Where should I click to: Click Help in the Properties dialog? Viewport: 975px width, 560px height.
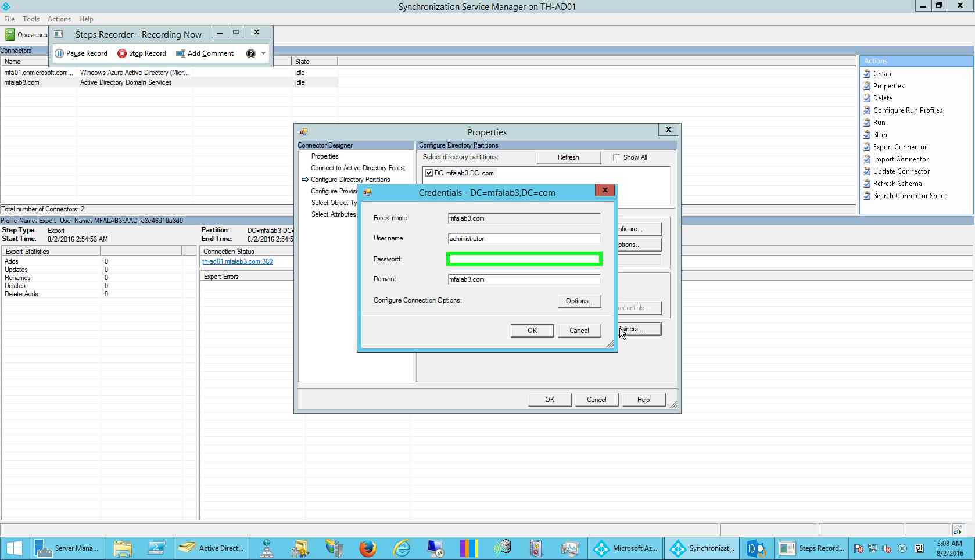(643, 400)
